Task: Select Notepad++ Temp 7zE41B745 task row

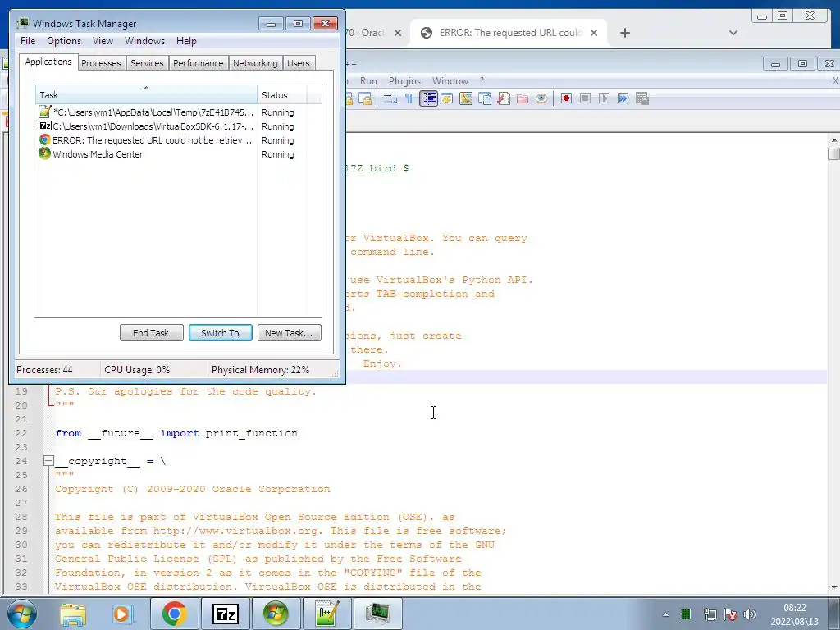Action: 172,112
